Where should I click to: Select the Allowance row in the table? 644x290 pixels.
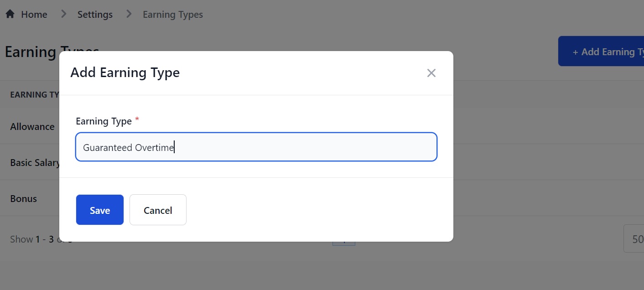click(x=32, y=127)
